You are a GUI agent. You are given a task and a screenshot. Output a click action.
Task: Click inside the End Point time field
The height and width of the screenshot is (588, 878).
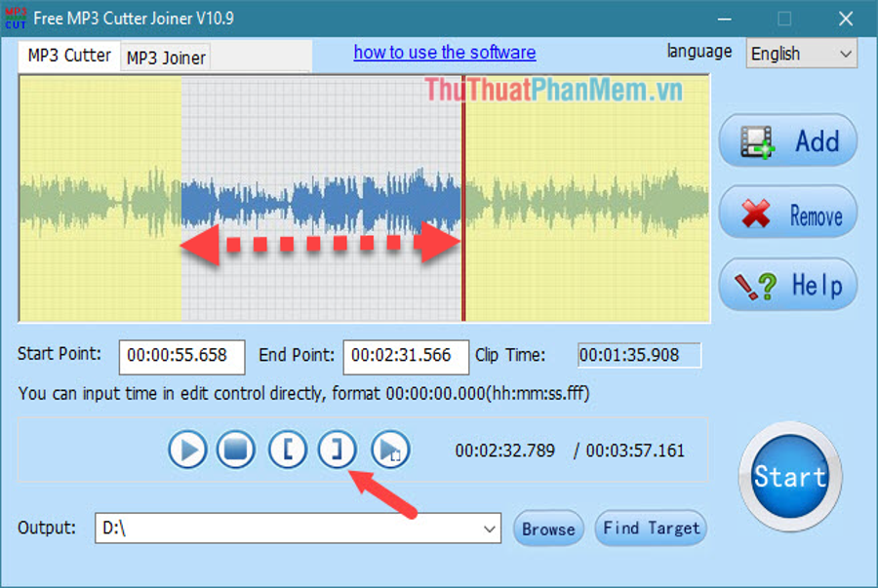(x=405, y=356)
